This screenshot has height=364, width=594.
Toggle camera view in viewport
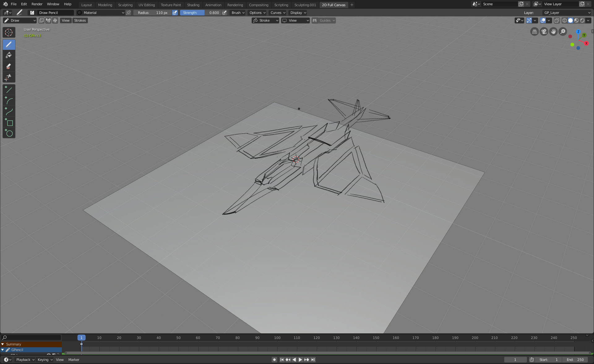point(544,32)
